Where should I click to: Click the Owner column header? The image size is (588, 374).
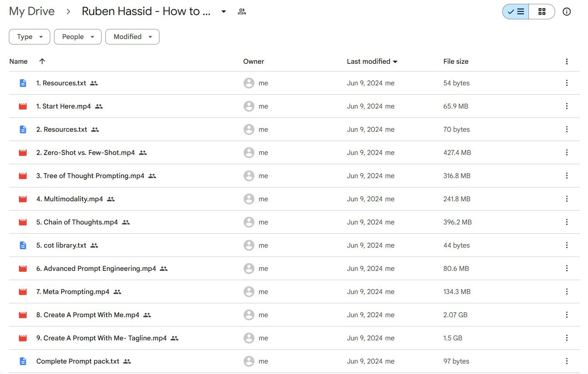tap(254, 61)
